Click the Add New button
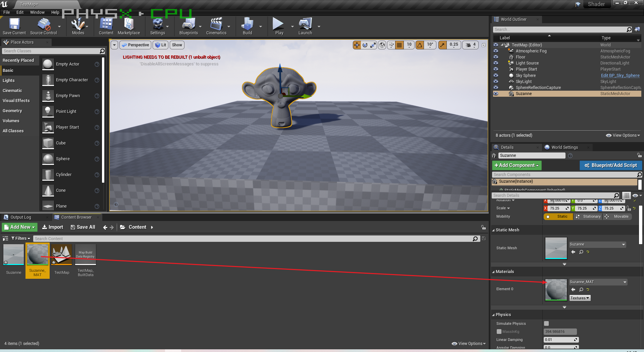Viewport: 644px width, 352px height. (x=20, y=227)
